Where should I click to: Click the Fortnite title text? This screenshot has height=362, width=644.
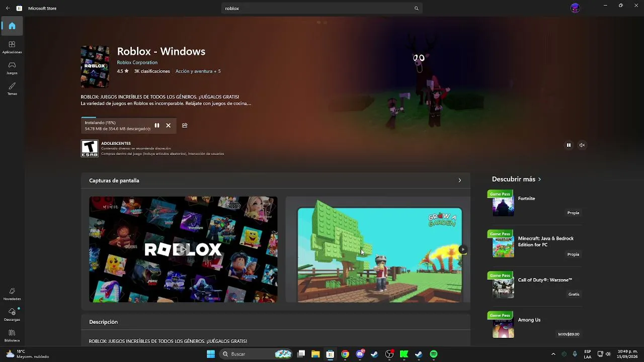coord(527,199)
